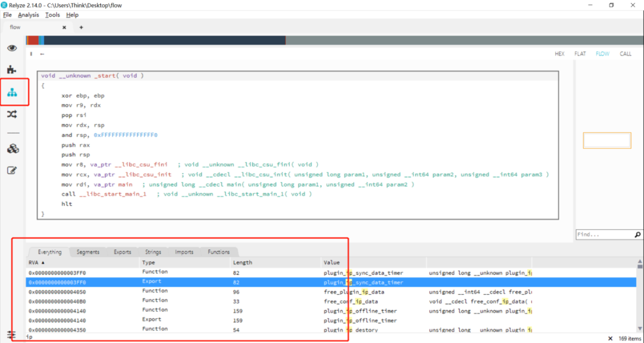Click the magnifier search icon beside Find

click(637, 235)
